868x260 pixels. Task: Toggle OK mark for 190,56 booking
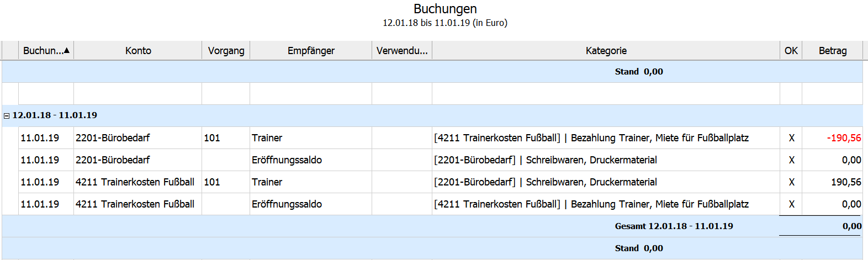(791, 182)
